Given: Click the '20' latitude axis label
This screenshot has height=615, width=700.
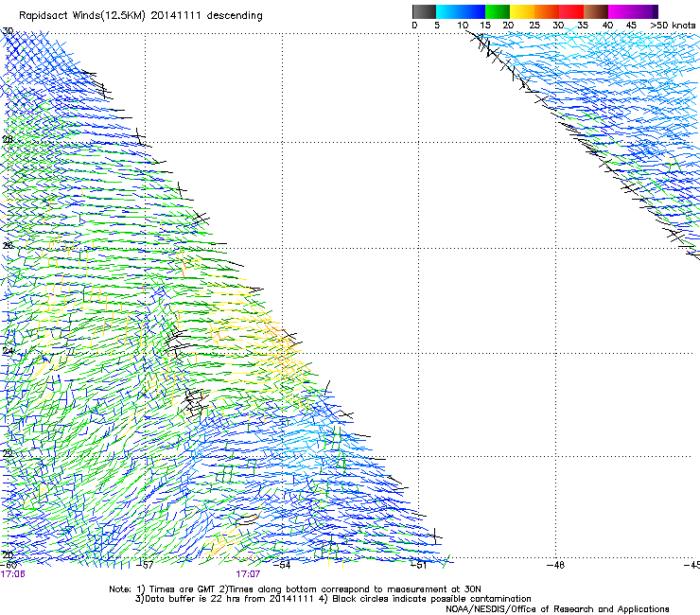Looking at the screenshot, I should click(8, 555).
